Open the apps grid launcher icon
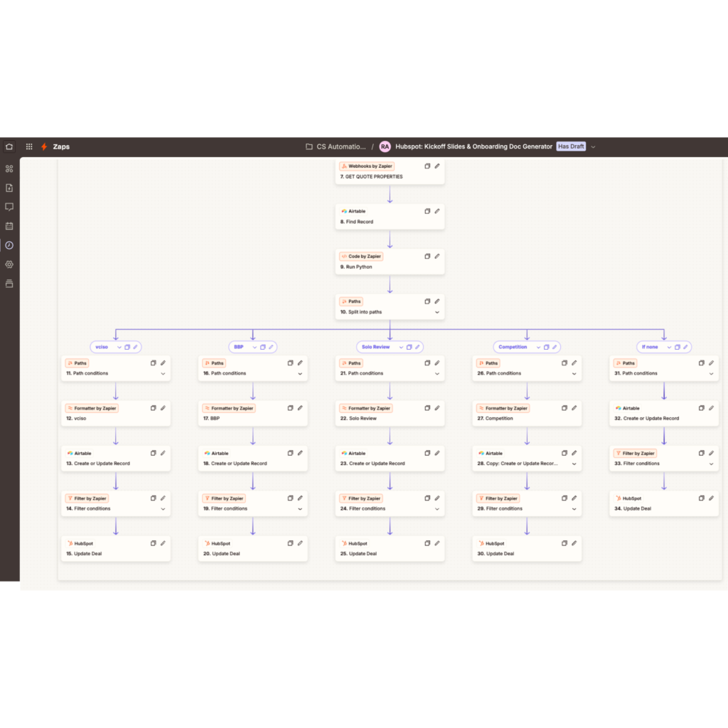This screenshot has width=728, height=728. 29,146
